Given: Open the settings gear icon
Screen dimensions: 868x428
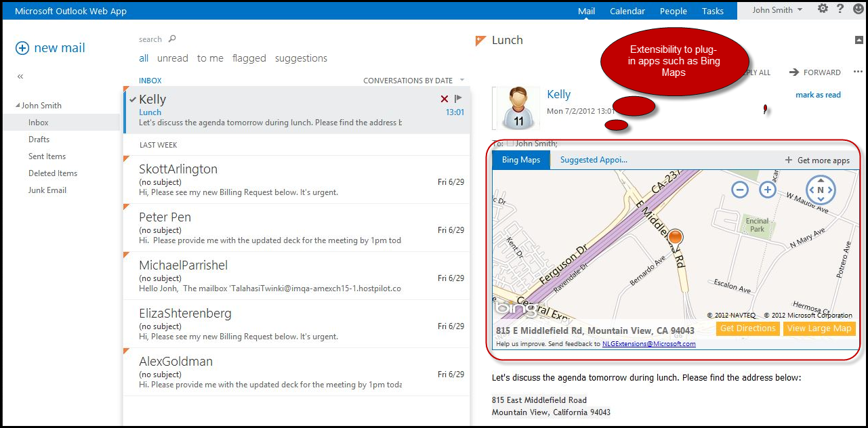Looking at the screenshot, I should [x=823, y=9].
